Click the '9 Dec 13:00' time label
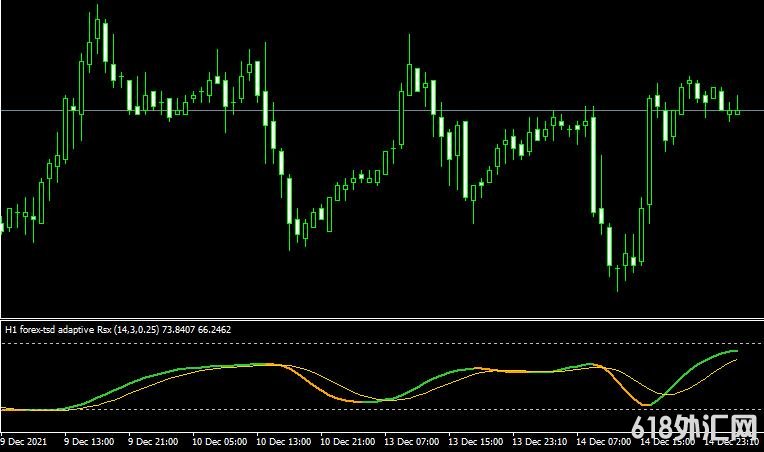 89,440
